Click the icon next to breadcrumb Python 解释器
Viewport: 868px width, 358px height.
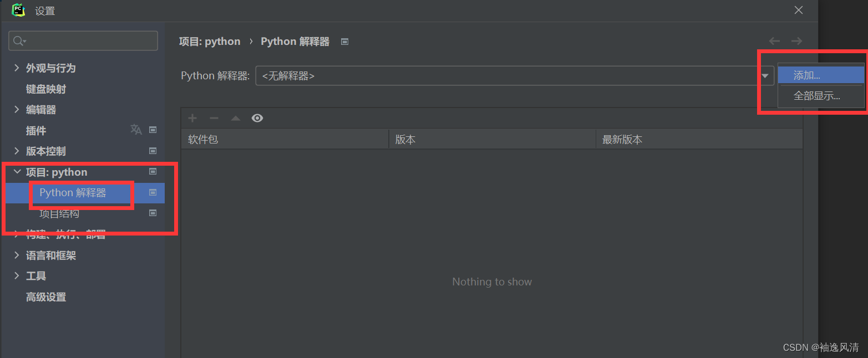click(345, 42)
